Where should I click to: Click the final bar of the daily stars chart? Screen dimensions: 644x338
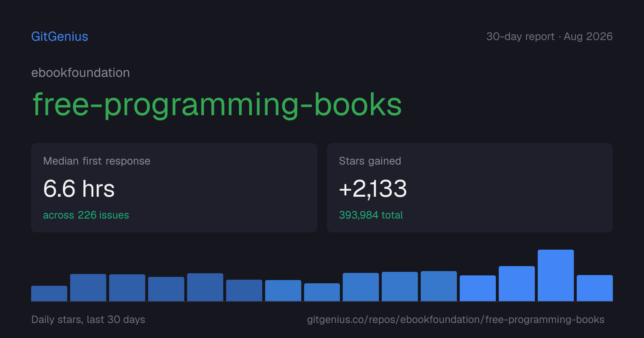click(x=595, y=288)
